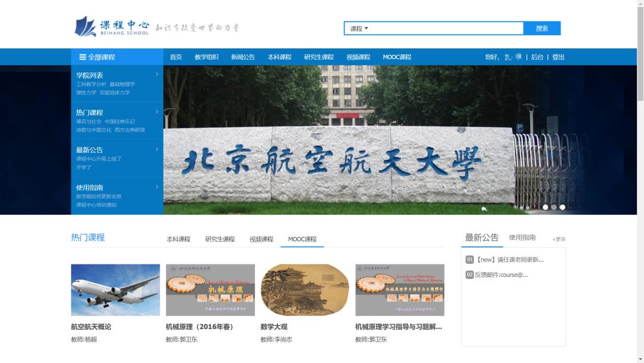Open the 新闻公告 navigation menu item
The image size is (644, 363).
[x=243, y=57]
